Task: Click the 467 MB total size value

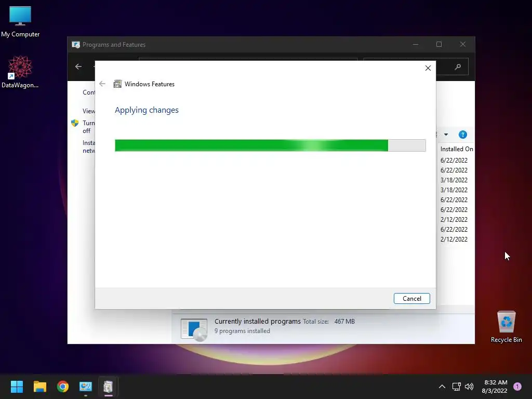Action: coord(344,321)
